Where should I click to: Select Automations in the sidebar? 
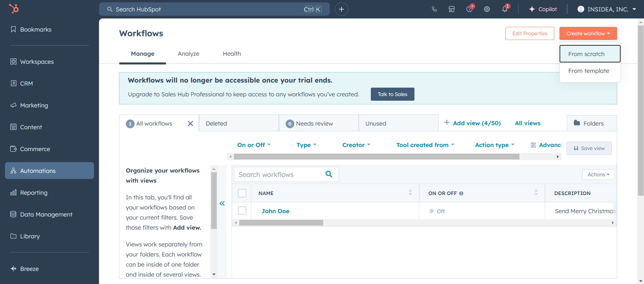[x=49, y=171]
